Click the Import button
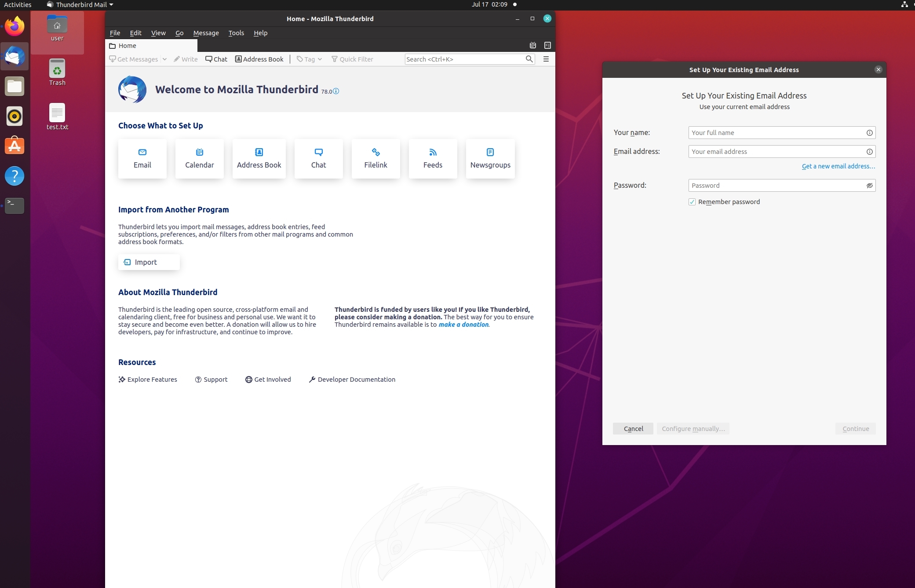This screenshot has height=588, width=915. 149,262
